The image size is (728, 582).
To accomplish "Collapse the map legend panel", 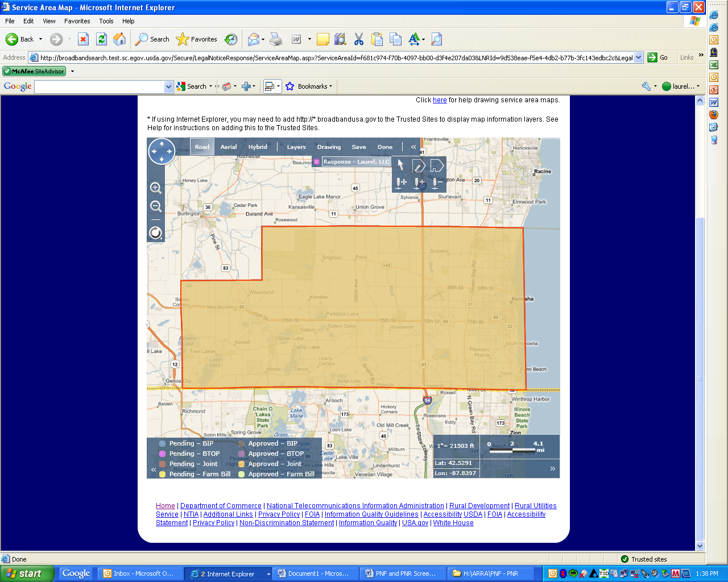I will pyautogui.click(x=154, y=469).
